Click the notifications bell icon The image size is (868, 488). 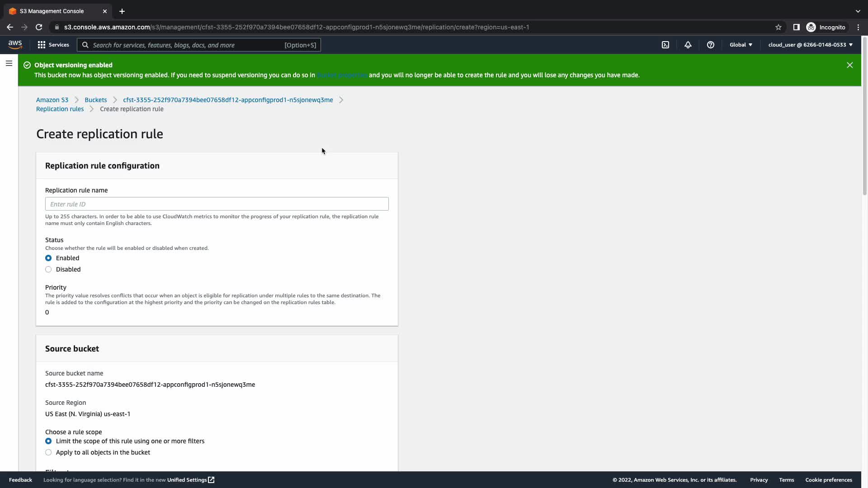(x=688, y=45)
